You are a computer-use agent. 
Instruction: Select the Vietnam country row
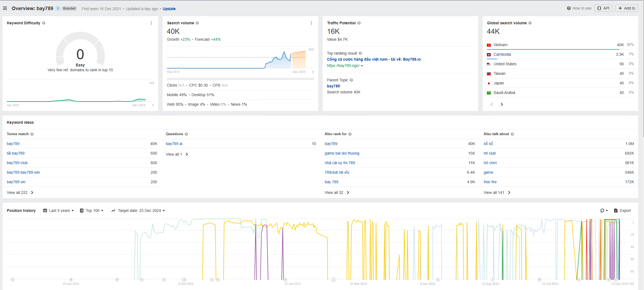[x=560, y=45]
